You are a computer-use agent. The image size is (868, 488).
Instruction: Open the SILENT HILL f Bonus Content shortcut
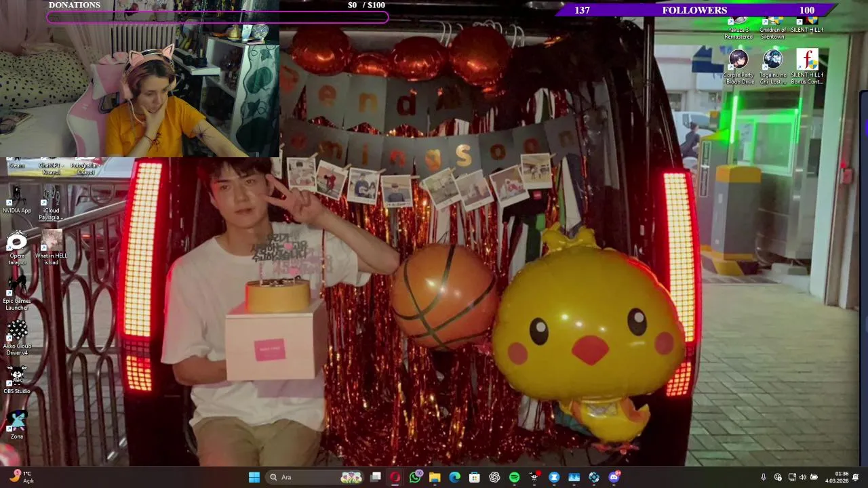click(x=807, y=66)
